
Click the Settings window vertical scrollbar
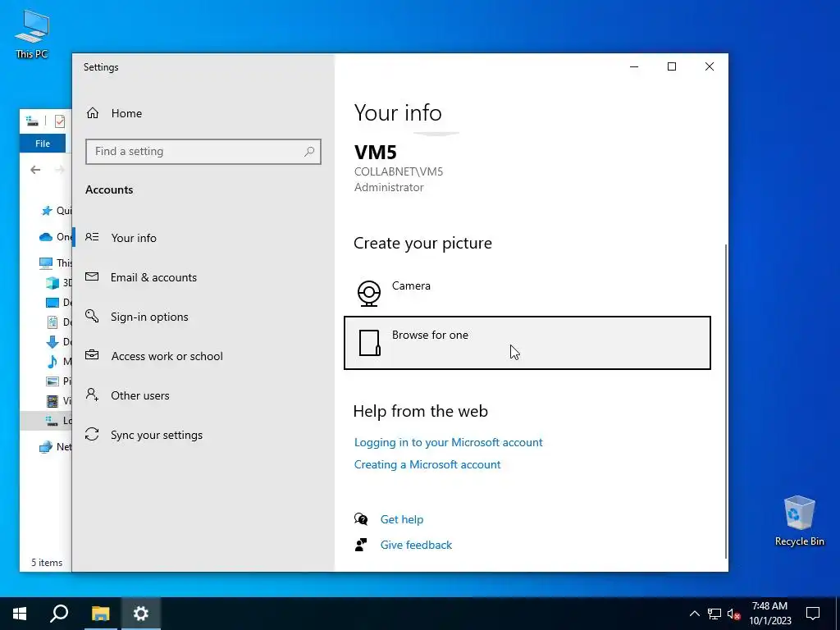point(726,400)
